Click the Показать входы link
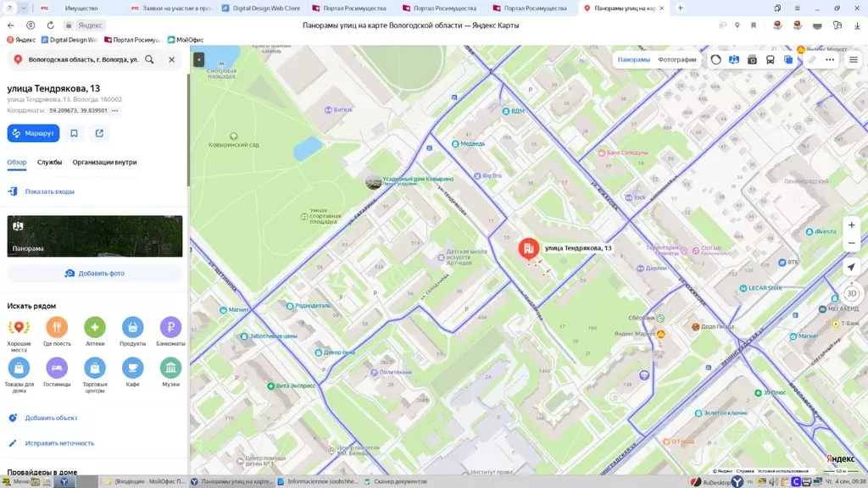The width and height of the screenshot is (868, 488). (x=49, y=191)
